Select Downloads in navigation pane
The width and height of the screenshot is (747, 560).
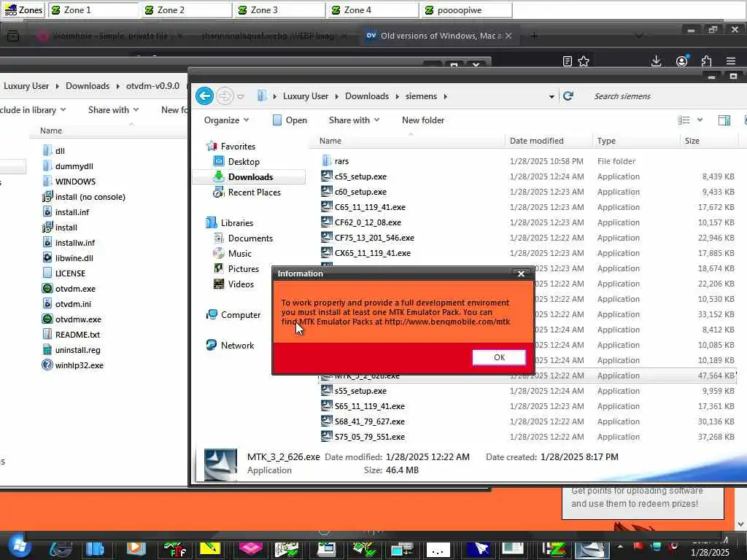(x=249, y=176)
